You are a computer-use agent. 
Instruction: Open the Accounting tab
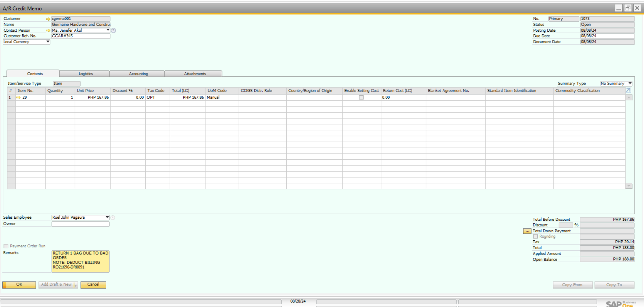click(x=138, y=74)
